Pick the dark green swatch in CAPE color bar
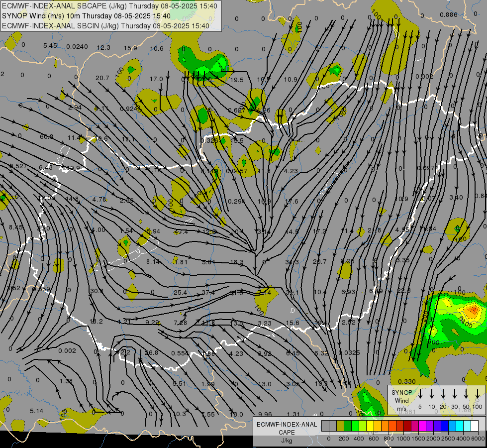 (348, 426)
